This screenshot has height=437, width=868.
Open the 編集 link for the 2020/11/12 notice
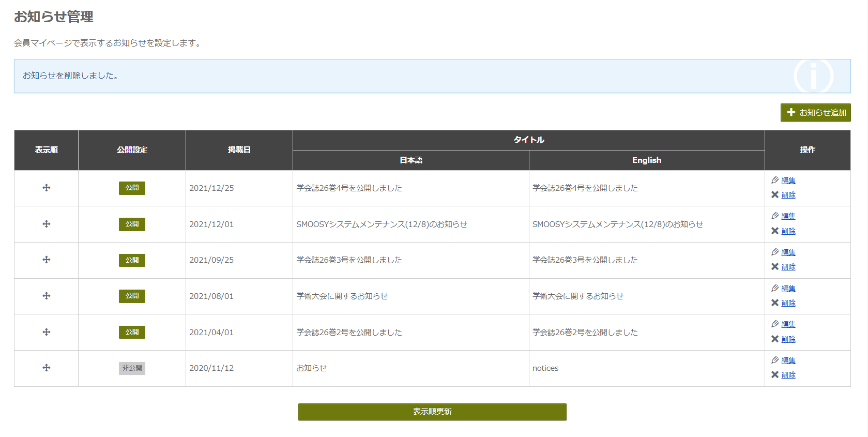tap(788, 360)
